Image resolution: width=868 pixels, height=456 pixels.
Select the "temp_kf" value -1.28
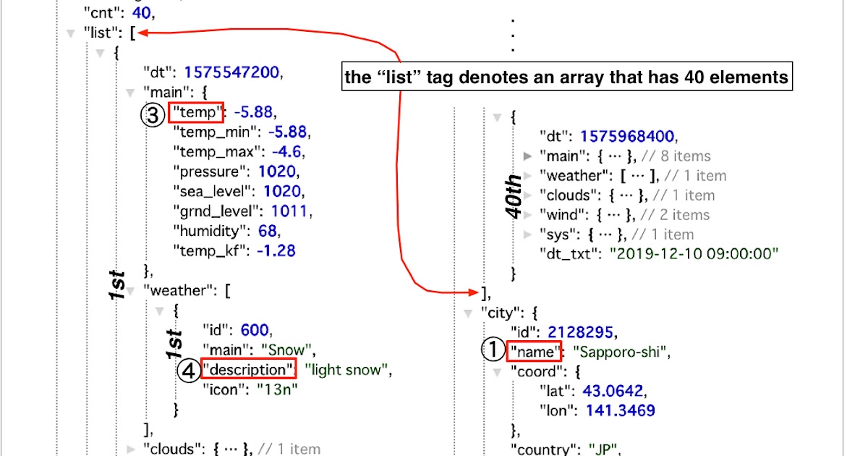(x=276, y=250)
